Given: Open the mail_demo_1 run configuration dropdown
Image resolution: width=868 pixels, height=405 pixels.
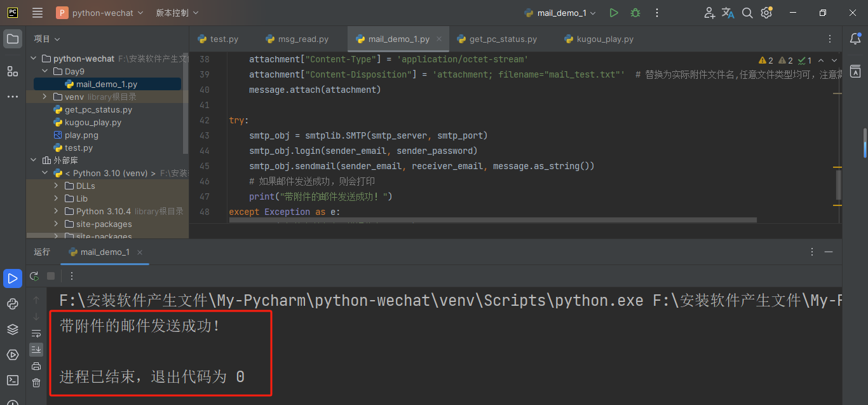Looking at the screenshot, I should coord(559,12).
